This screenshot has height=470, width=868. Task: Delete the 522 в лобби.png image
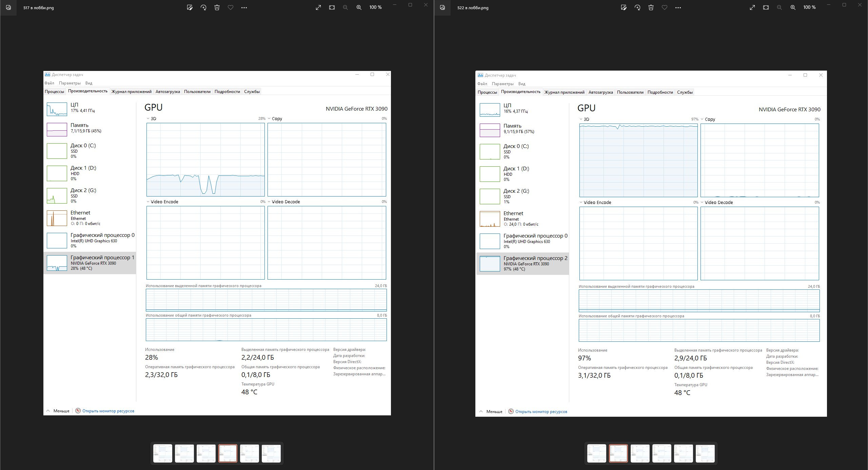[x=651, y=7]
